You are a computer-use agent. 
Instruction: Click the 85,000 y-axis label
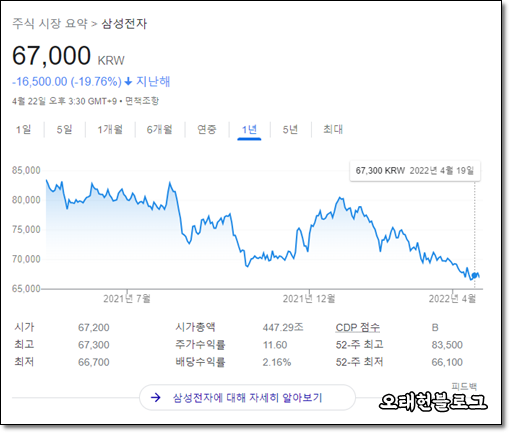coord(26,170)
